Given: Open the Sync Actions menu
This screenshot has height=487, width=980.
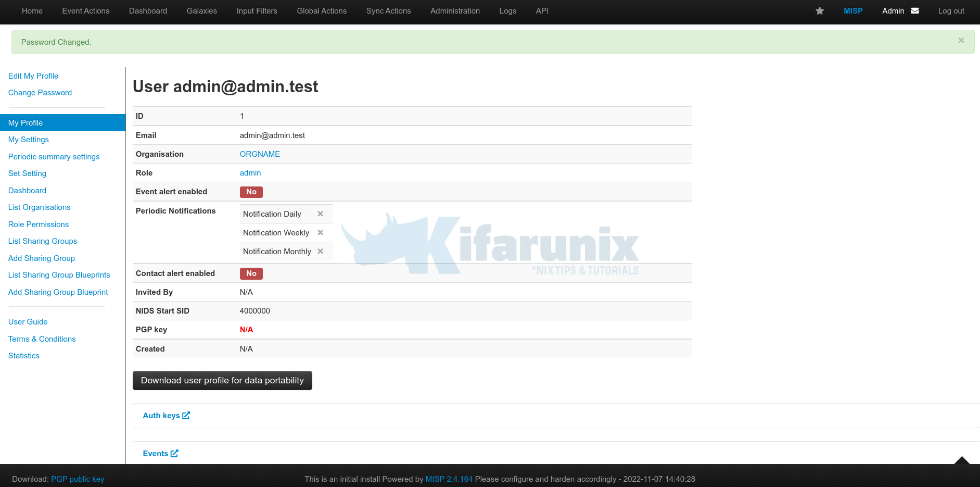Looking at the screenshot, I should pyautogui.click(x=389, y=11).
